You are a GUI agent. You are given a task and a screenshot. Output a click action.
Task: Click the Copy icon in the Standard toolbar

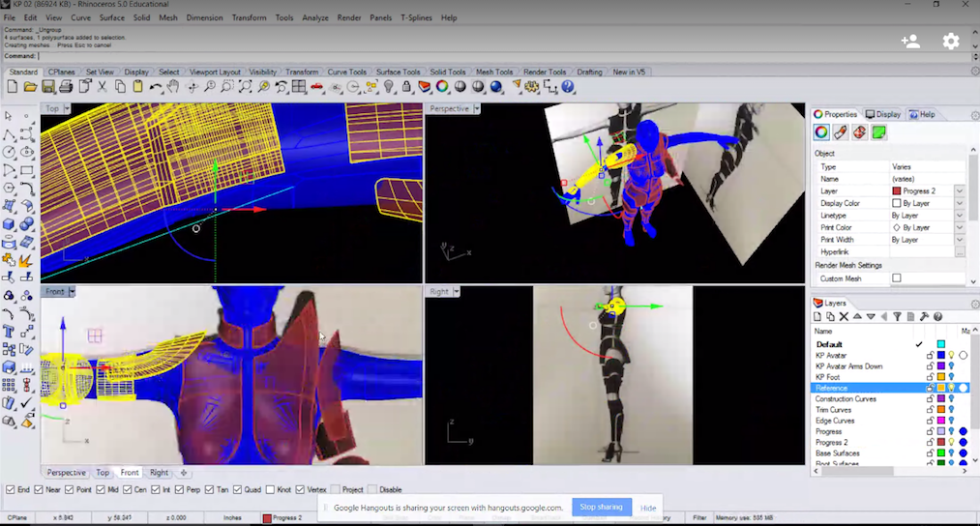(120, 87)
